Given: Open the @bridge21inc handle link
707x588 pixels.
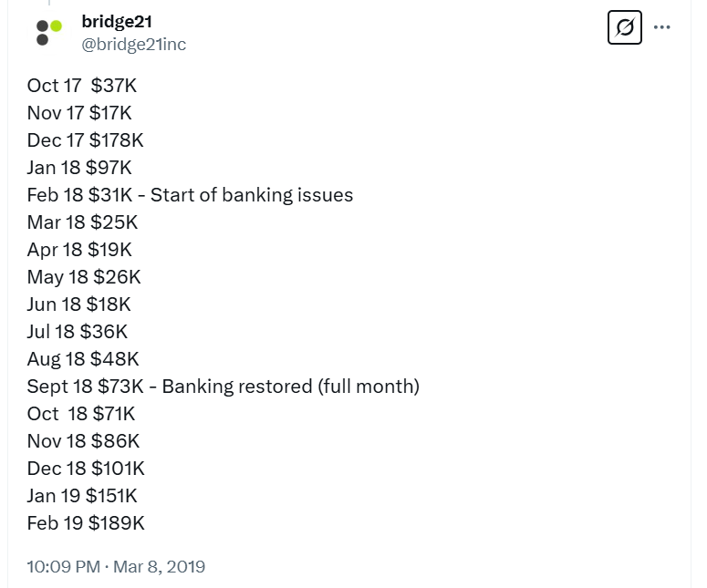Looking at the screenshot, I should click(x=133, y=44).
